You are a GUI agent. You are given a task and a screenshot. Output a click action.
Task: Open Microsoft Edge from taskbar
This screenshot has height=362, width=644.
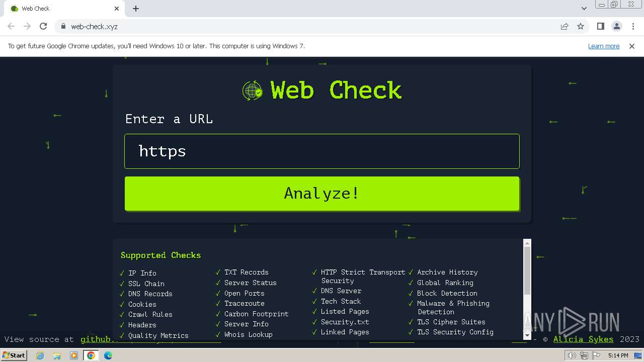(x=108, y=355)
